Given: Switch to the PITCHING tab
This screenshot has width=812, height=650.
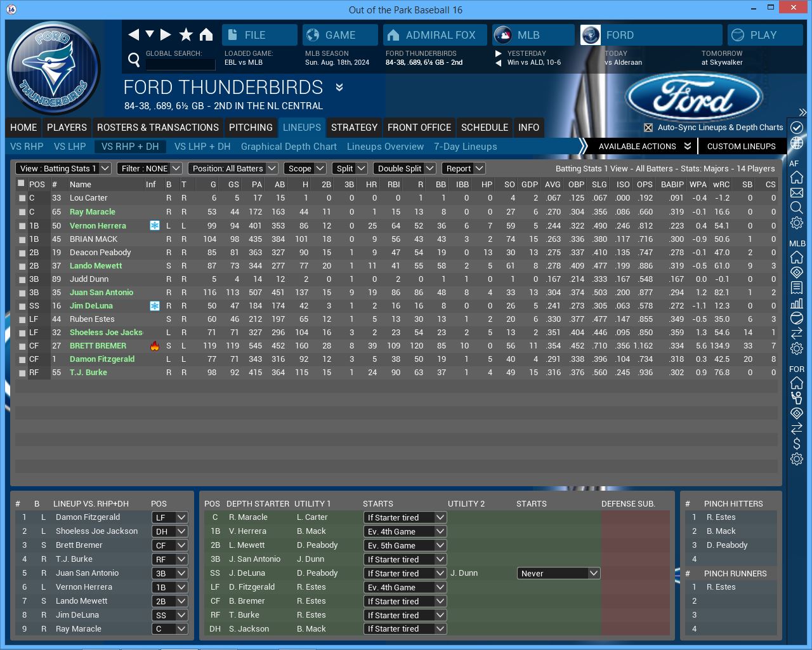Looking at the screenshot, I should coord(251,128).
